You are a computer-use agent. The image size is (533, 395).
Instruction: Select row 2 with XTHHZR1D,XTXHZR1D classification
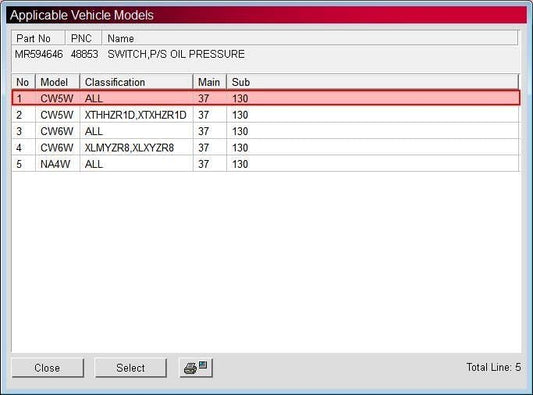pyautogui.click(x=266, y=115)
